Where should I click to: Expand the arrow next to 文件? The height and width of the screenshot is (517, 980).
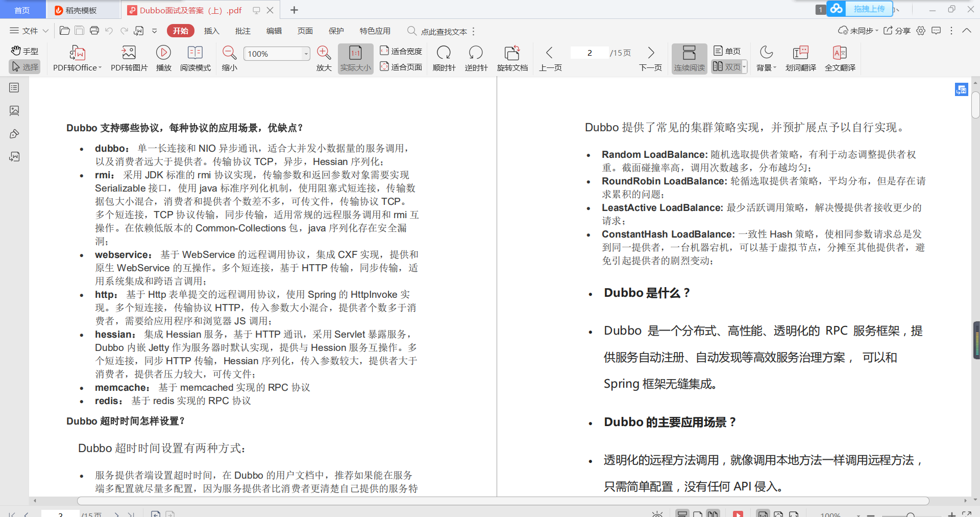tap(45, 31)
